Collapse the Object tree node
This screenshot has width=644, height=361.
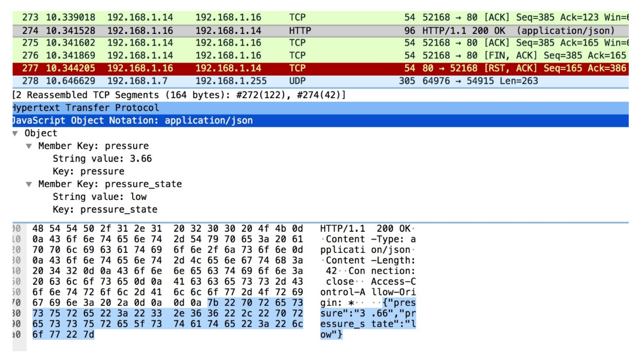pyautogui.click(x=15, y=133)
